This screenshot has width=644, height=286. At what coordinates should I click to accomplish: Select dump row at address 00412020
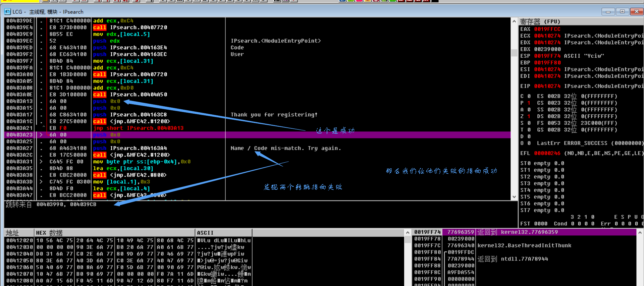[128, 240]
